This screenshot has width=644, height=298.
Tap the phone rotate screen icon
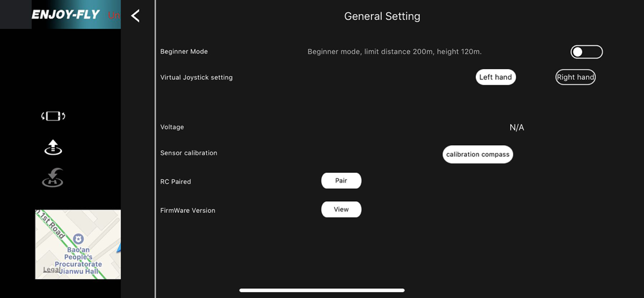[53, 116]
